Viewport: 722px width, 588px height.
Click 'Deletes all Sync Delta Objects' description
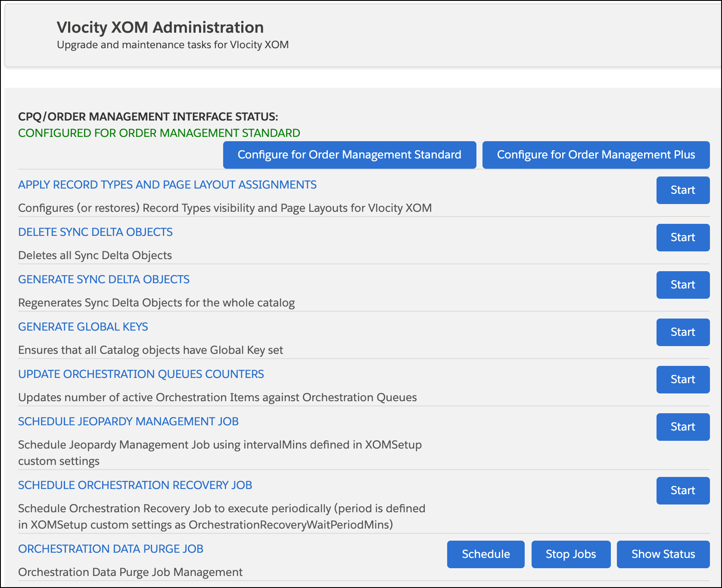coord(95,255)
